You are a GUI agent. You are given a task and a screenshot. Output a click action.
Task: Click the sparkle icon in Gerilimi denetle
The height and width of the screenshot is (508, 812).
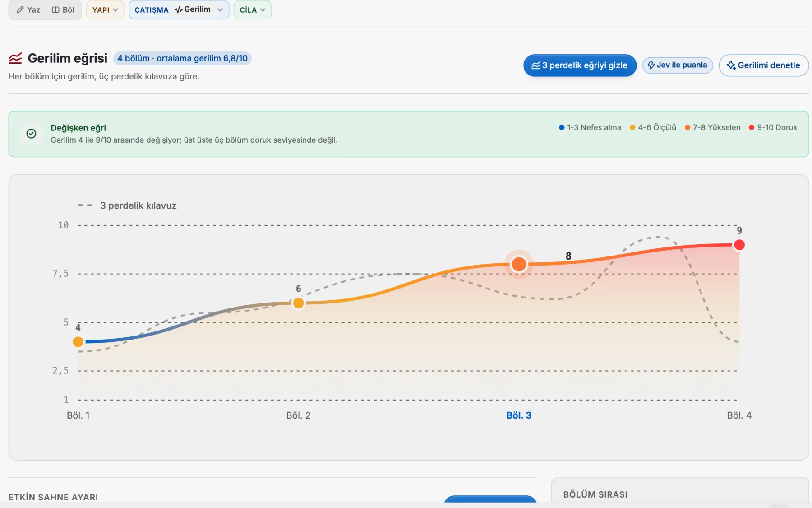731,65
